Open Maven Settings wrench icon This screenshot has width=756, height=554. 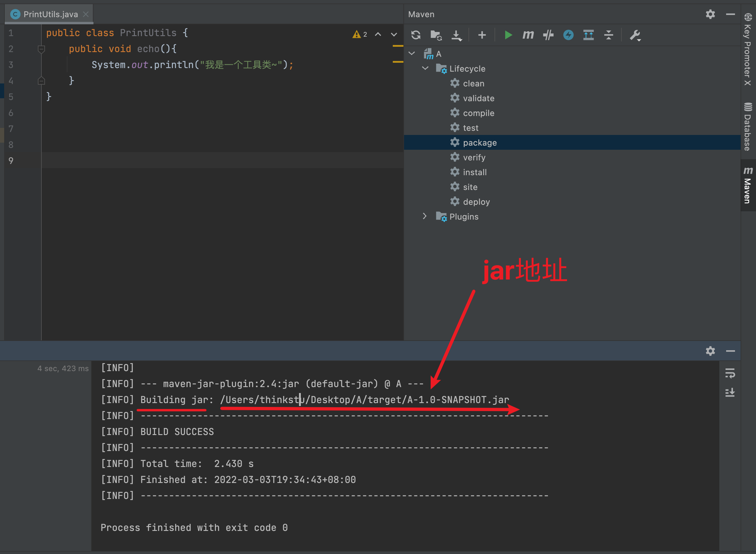pos(635,35)
